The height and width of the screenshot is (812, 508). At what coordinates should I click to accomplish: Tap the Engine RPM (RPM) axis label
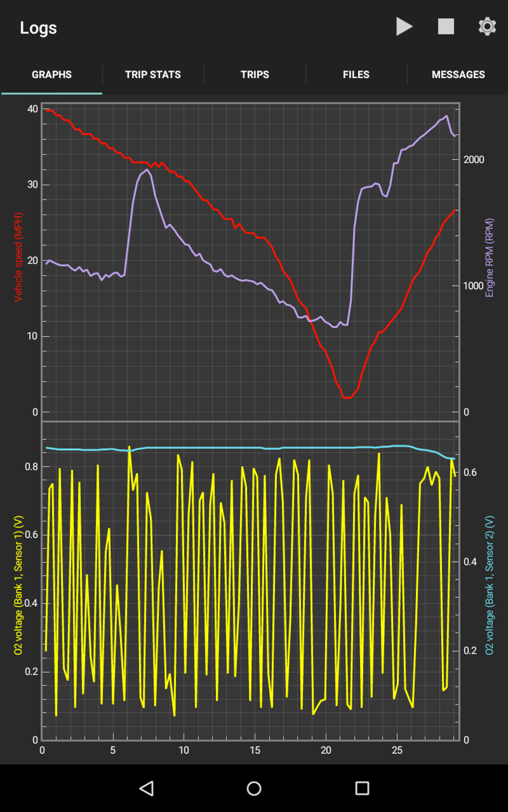coord(490,258)
